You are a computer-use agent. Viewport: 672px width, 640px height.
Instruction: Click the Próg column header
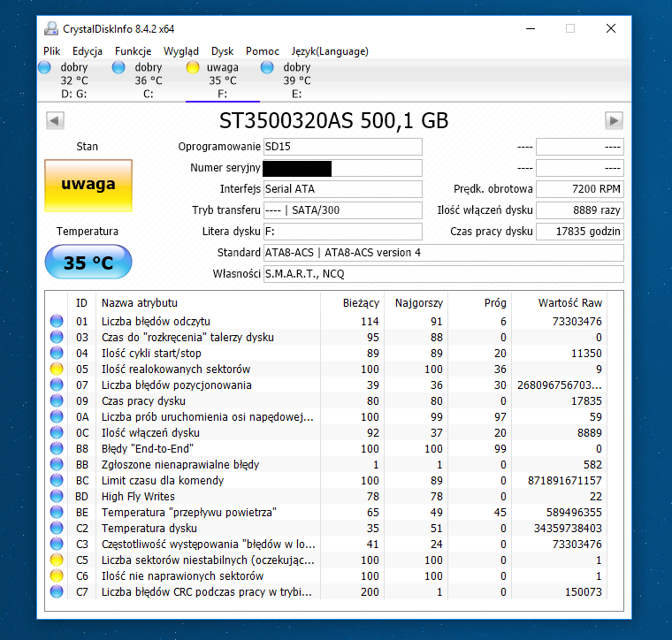click(479, 303)
